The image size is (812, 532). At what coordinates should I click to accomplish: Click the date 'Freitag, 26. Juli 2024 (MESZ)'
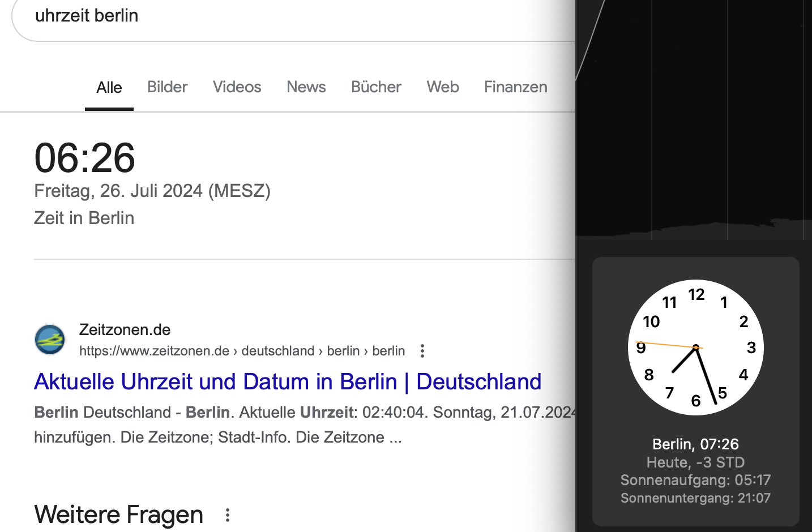pos(152,191)
